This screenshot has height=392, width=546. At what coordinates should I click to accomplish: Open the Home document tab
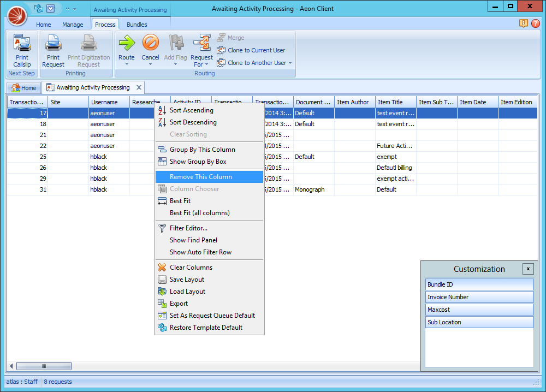click(x=24, y=88)
